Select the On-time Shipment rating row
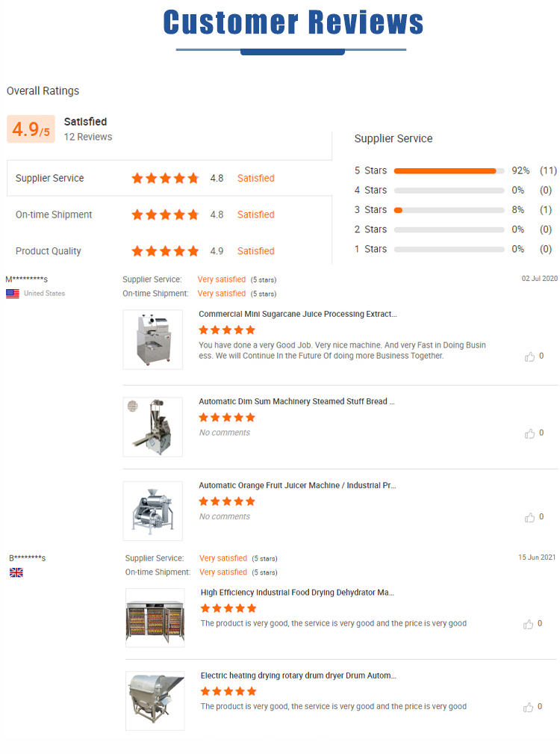This screenshot has width=560, height=754. [x=169, y=215]
